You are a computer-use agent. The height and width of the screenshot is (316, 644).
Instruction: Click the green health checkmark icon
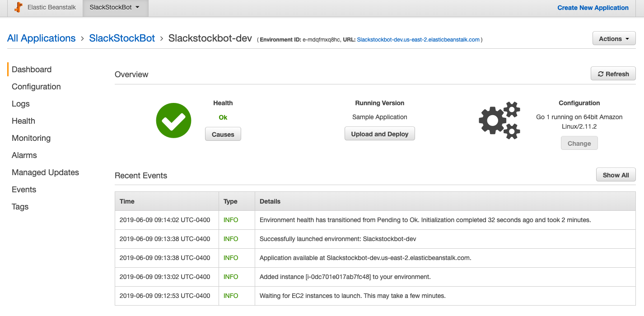(x=173, y=121)
